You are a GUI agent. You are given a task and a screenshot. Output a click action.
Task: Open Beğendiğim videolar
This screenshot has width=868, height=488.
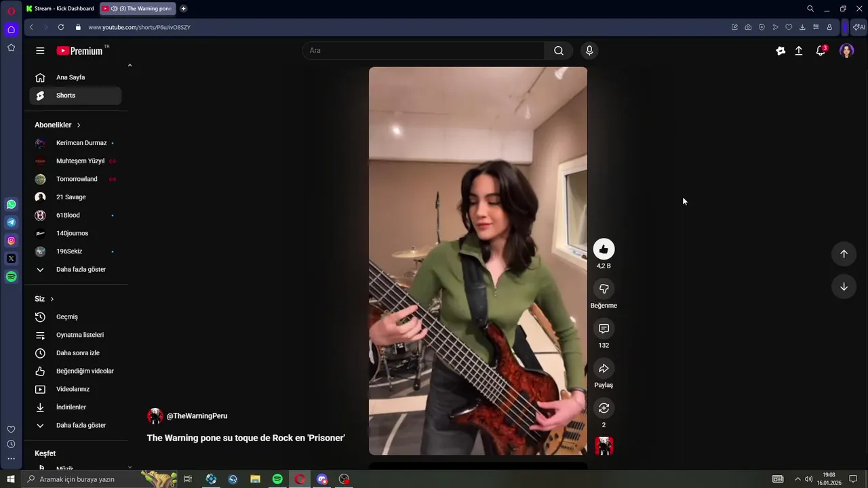[75, 371]
